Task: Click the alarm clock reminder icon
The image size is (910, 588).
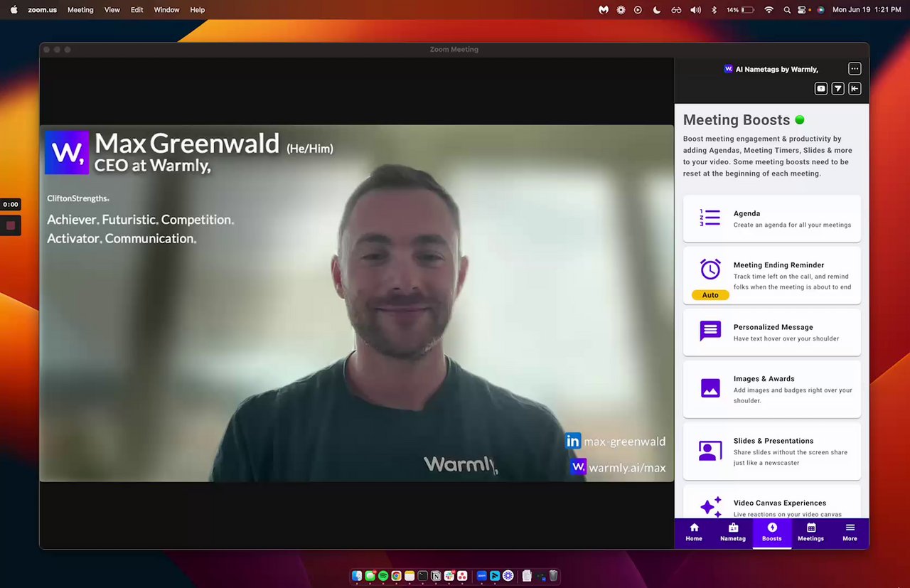Action: [710, 269]
